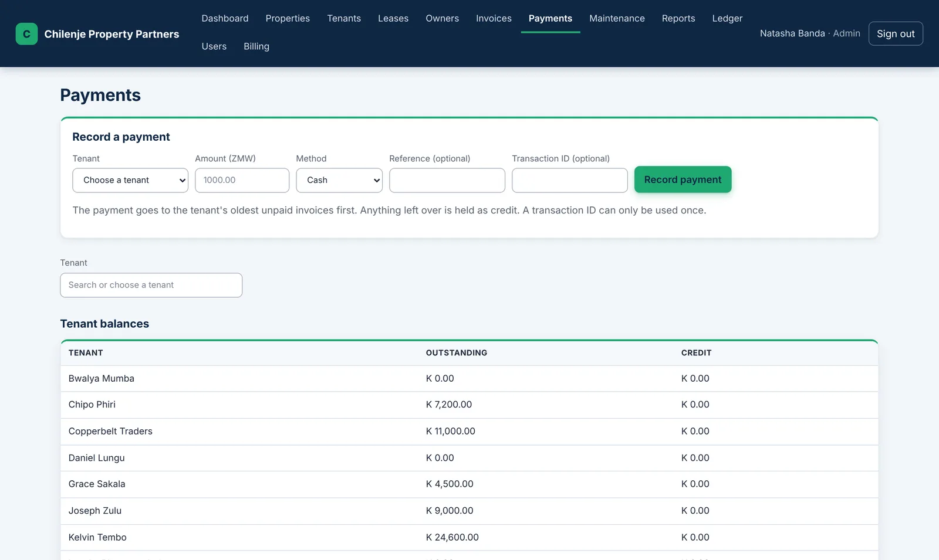This screenshot has width=939, height=560.
Task: Click the K 4,500.00 outstanding amount
Action: 450,484
